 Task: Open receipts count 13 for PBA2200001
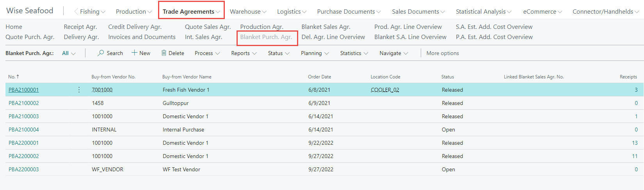click(x=635, y=143)
